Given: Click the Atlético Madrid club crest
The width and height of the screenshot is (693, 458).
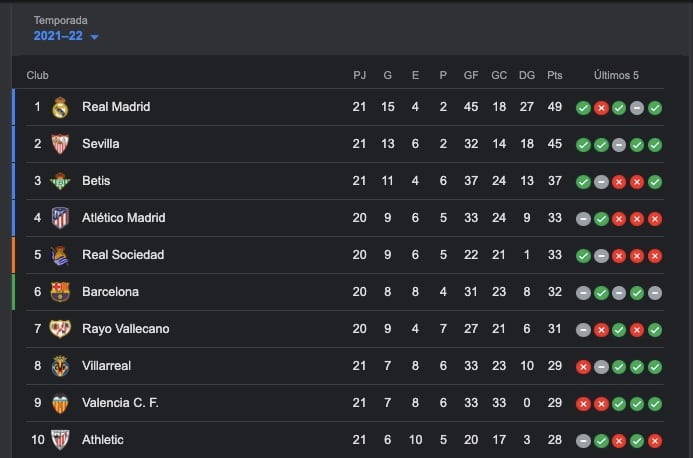Looking at the screenshot, I should pyautogui.click(x=60, y=218).
